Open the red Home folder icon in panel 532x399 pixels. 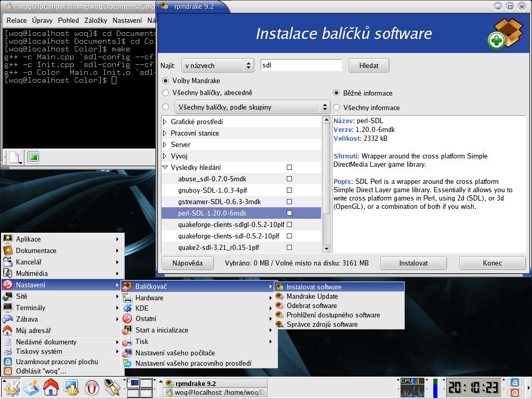coord(51,388)
